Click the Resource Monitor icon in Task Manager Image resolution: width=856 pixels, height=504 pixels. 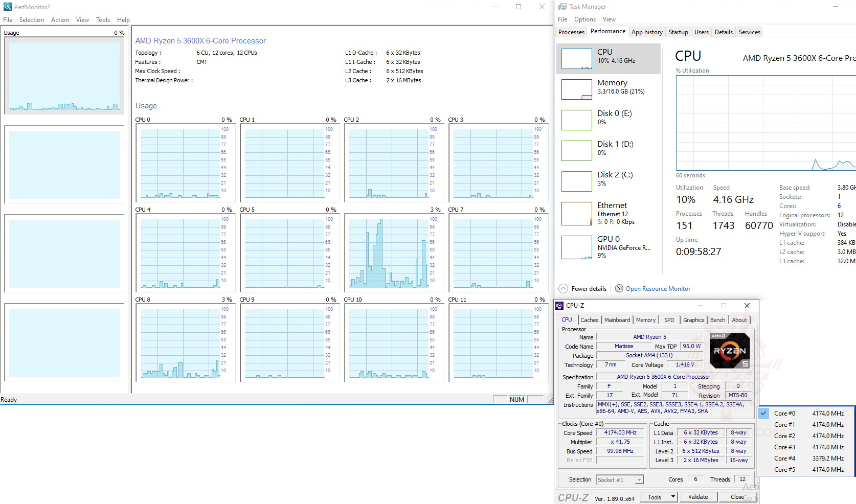[619, 288]
